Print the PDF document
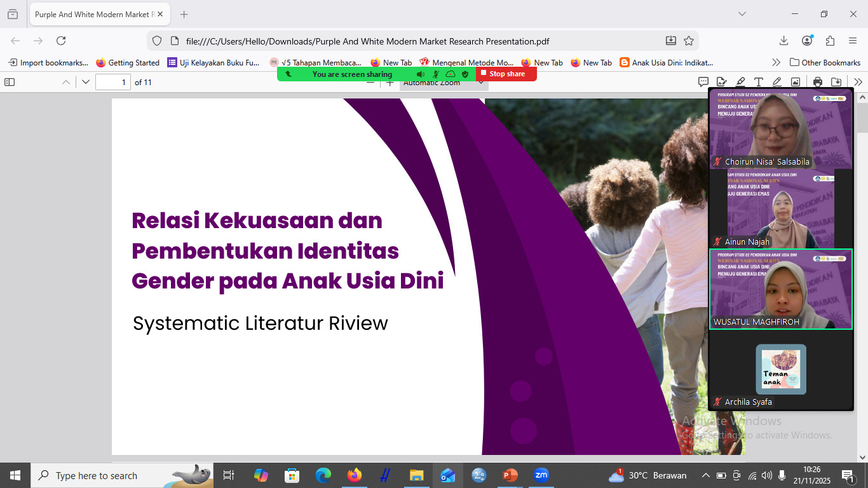 tap(818, 82)
